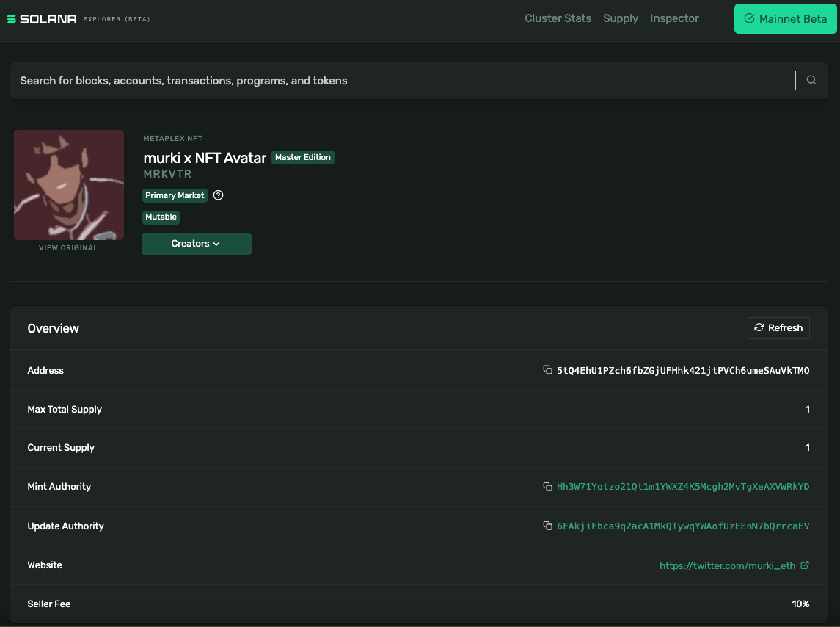Open Mint Authority address Hh3W71Yotzo link
The image size is (840, 627).
(683, 487)
